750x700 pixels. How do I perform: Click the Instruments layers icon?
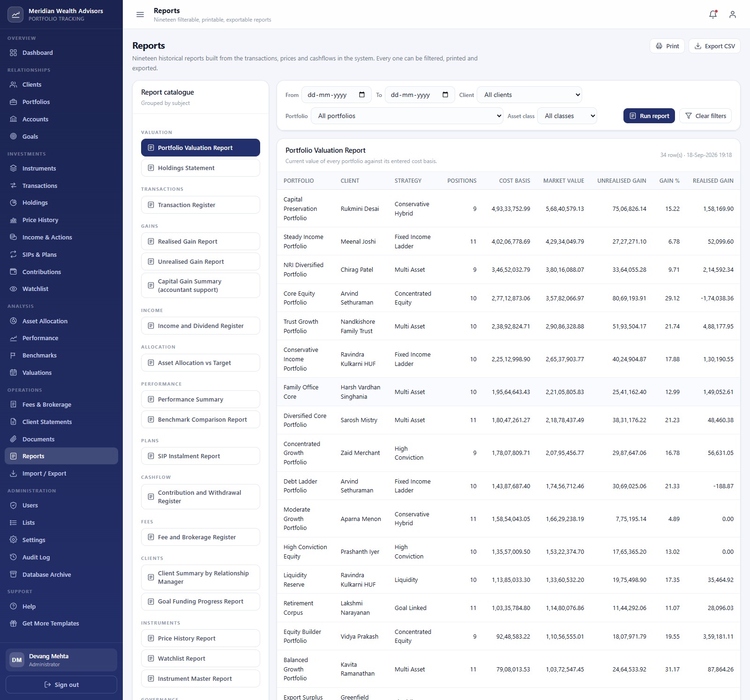tap(13, 169)
